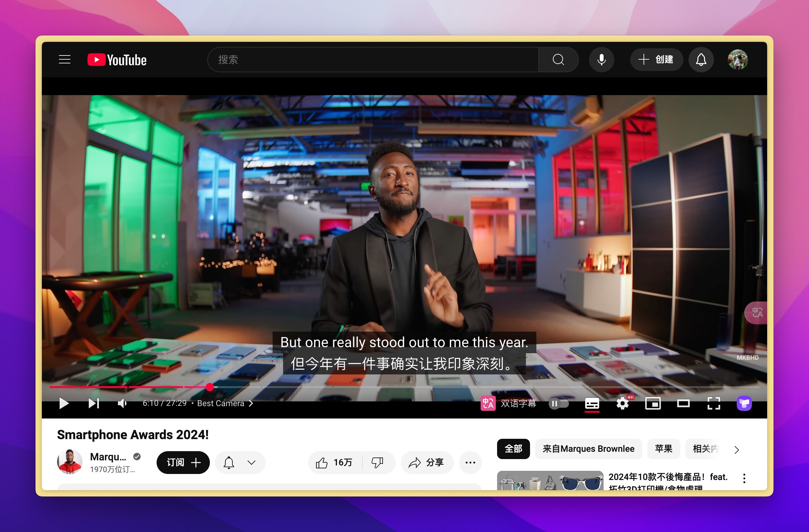Image resolution: width=809 pixels, height=532 pixels.
Task: Select the 苹果 filter chip
Action: coord(663,449)
